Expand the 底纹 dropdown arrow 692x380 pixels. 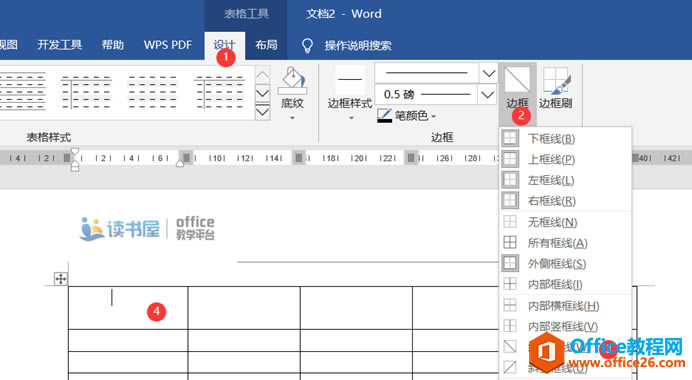point(292,118)
